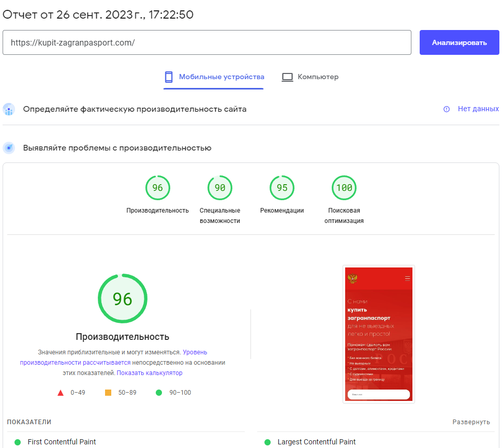This screenshot has width=503, height=448.
Task: Open the Показать калькулятор link
Action: point(150,372)
